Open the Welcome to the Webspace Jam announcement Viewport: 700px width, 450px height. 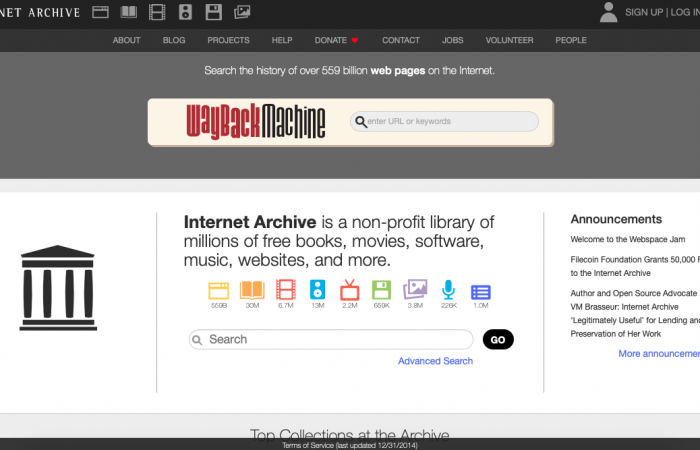point(628,239)
